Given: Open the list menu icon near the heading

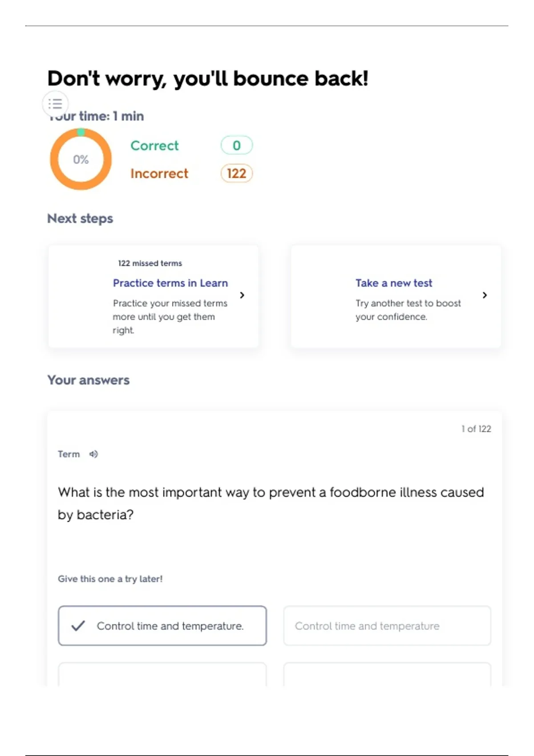Looking at the screenshot, I should point(55,104).
